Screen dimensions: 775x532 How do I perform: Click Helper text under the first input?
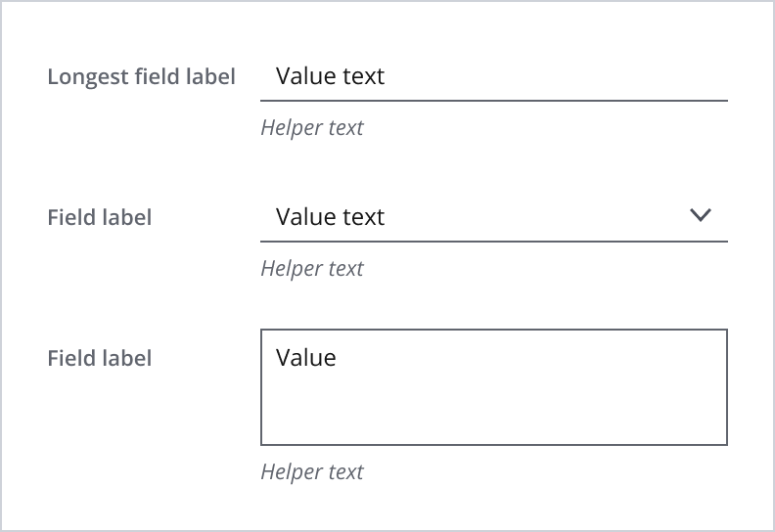(x=312, y=128)
